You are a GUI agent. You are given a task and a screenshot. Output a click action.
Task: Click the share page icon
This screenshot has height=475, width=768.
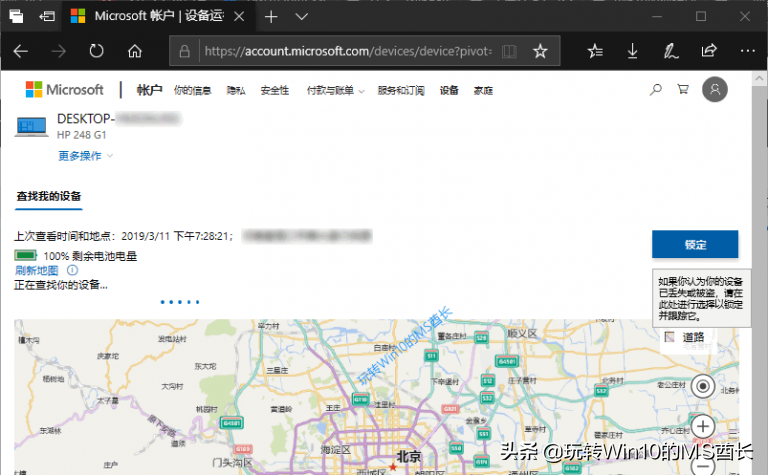pyautogui.click(x=709, y=50)
